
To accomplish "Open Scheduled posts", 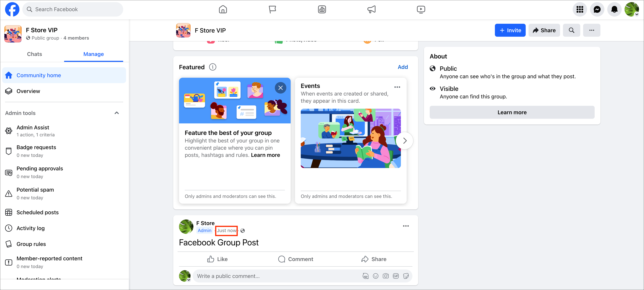I will [64, 212].
